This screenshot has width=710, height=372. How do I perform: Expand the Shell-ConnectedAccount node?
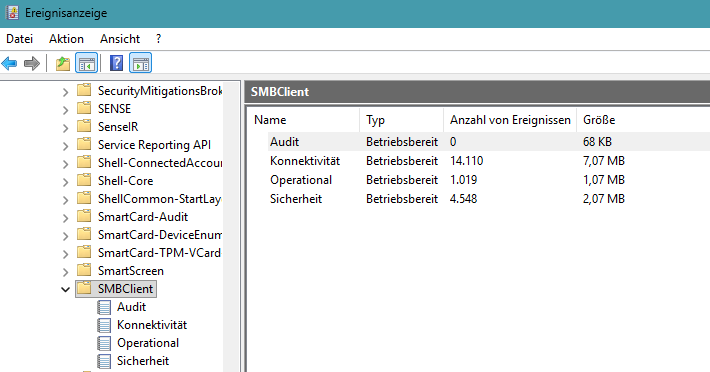click(65, 164)
